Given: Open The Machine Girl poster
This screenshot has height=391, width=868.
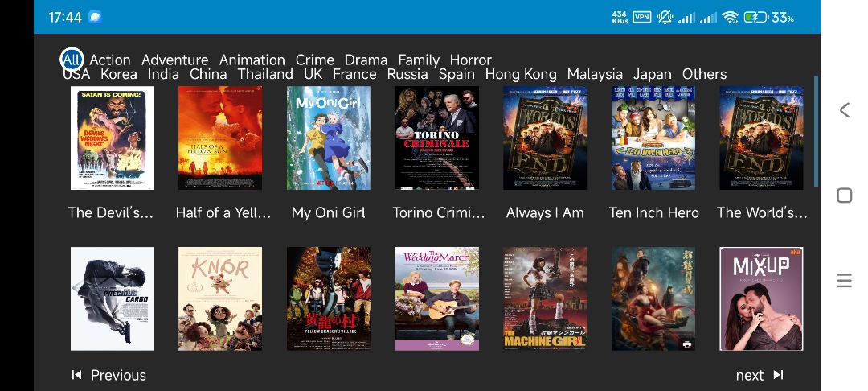Looking at the screenshot, I should [x=545, y=298].
